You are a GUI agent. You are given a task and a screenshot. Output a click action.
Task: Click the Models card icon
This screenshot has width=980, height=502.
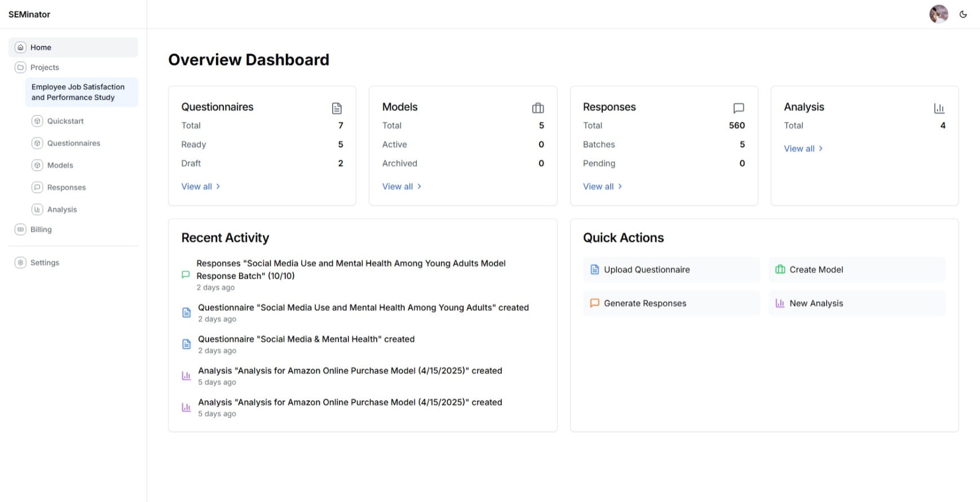click(x=538, y=108)
